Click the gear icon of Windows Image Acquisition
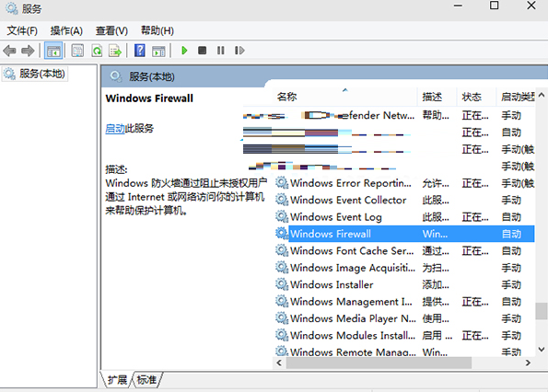This screenshot has height=392, width=548. click(282, 268)
